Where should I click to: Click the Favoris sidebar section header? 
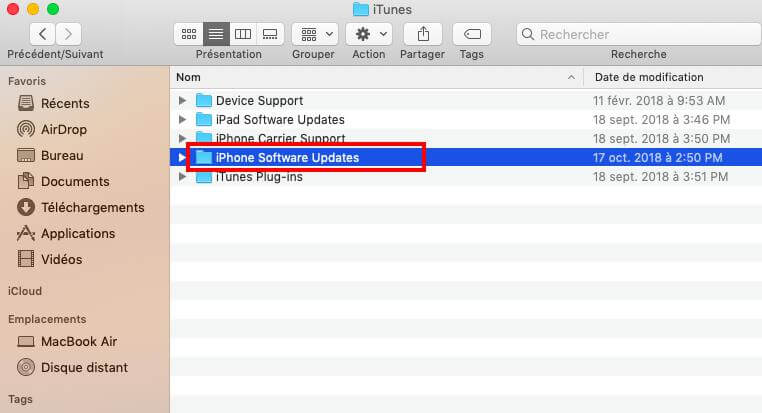point(27,81)
